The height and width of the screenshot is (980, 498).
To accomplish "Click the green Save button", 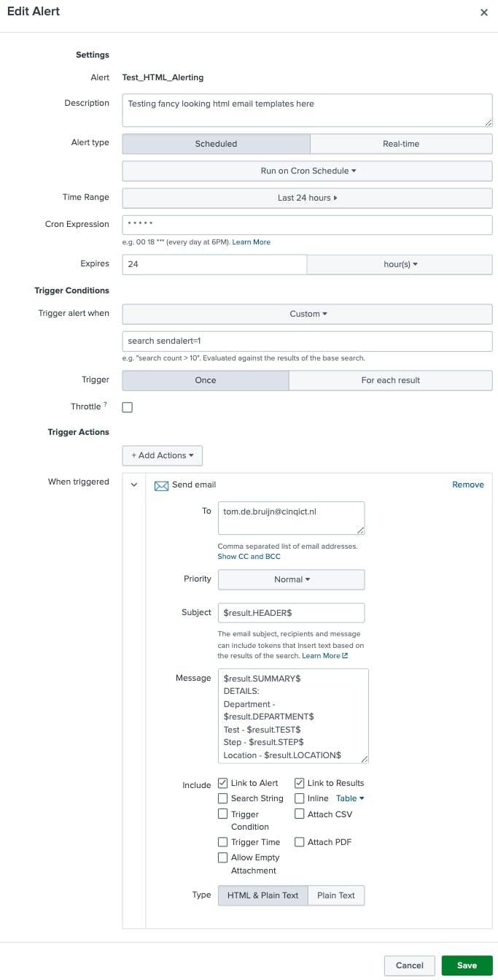I will tap(467, 965).
